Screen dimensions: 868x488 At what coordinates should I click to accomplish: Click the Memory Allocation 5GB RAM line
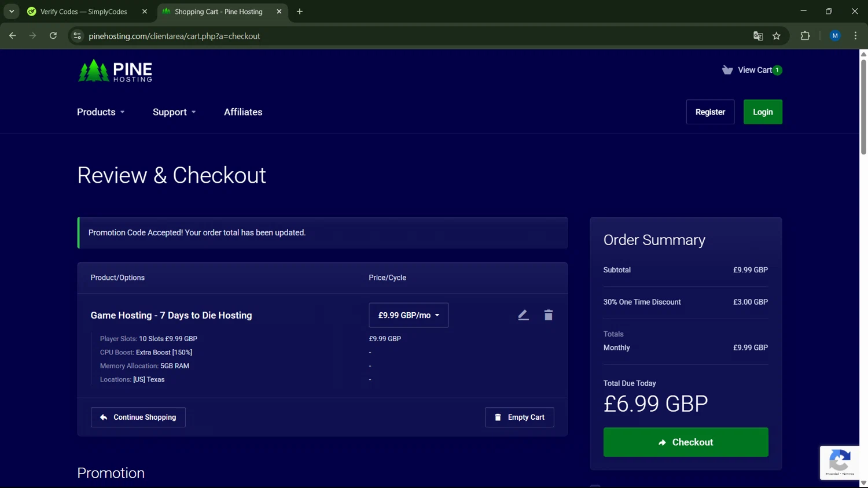pos(145,366)
